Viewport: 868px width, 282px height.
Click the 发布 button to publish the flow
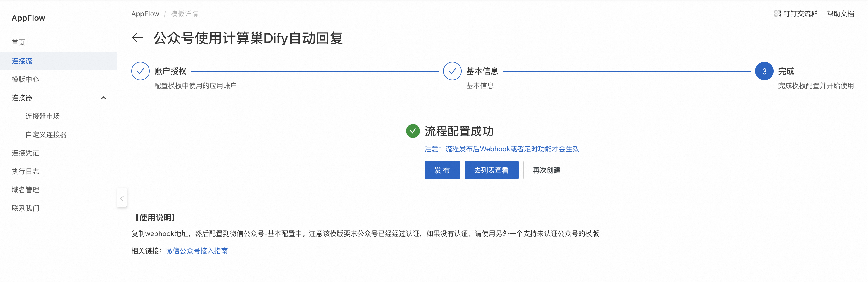tap(442, 170)
